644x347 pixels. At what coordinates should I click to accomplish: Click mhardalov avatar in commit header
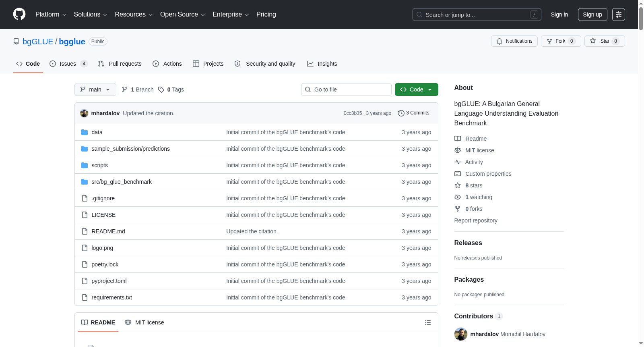(x=84, y=113)
